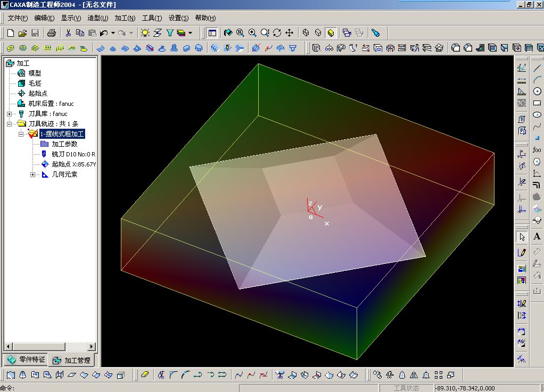Select the f(x) formula curve tool
Viewport: 544px width, 392px height.
coord(537,150)
